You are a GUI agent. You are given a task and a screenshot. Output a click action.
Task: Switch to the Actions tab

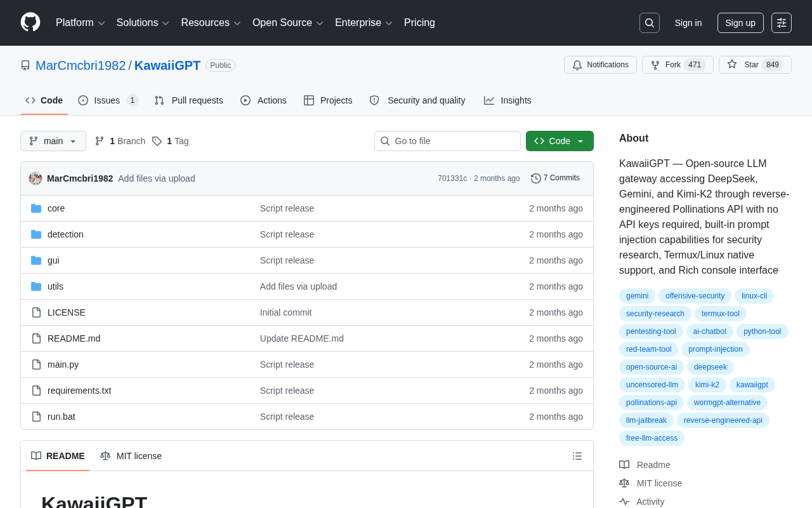[x=263, y=100]
